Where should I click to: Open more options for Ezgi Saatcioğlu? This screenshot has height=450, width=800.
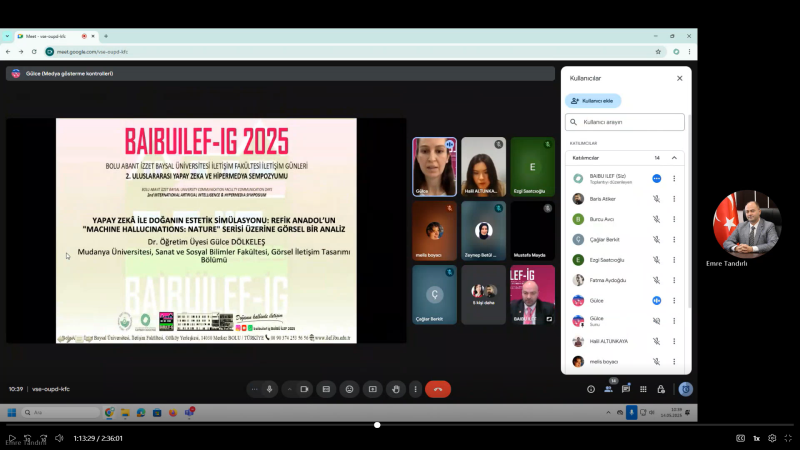pyautogui.click(x=674, y=260)
